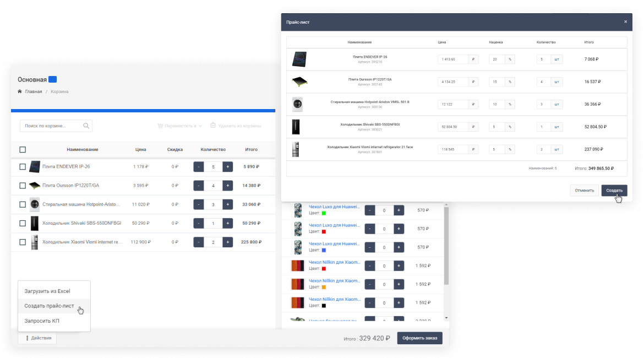This screenshot has width=644, height=358.
Task: Check the box for Плита Oursson IP1220T/GA
Action: tap(23, 186)
